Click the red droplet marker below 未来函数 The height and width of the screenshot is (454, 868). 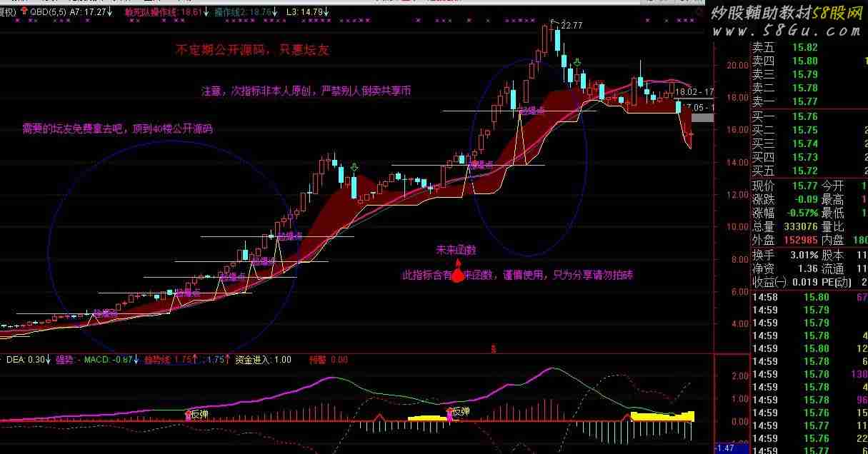pos(458,272)
